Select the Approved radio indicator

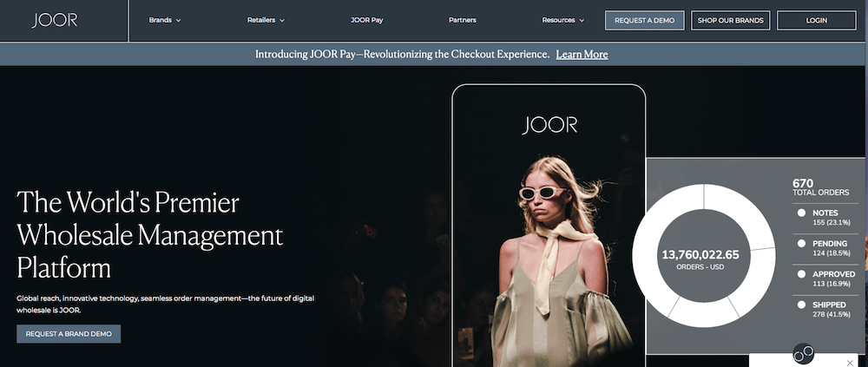coord(801,274)
